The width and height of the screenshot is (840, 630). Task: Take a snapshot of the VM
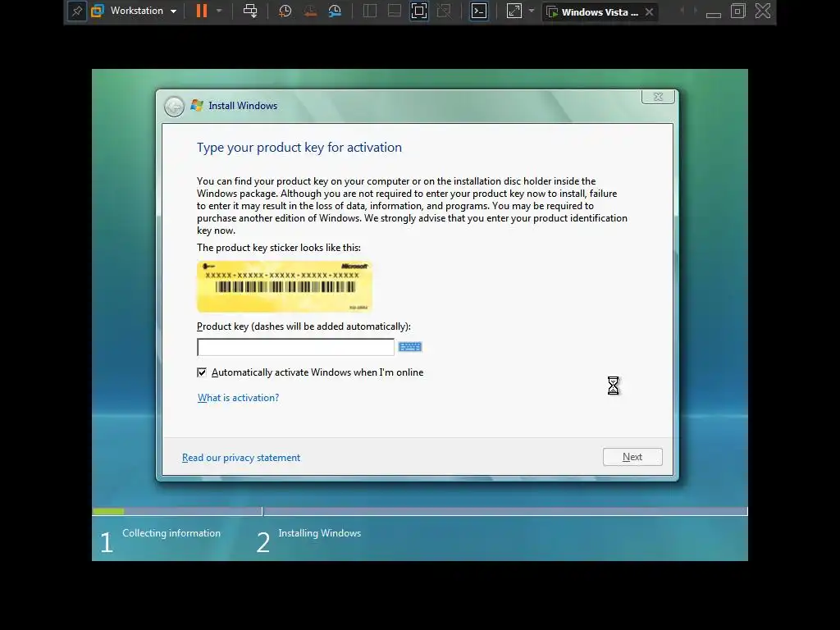[x=285, y=11]
